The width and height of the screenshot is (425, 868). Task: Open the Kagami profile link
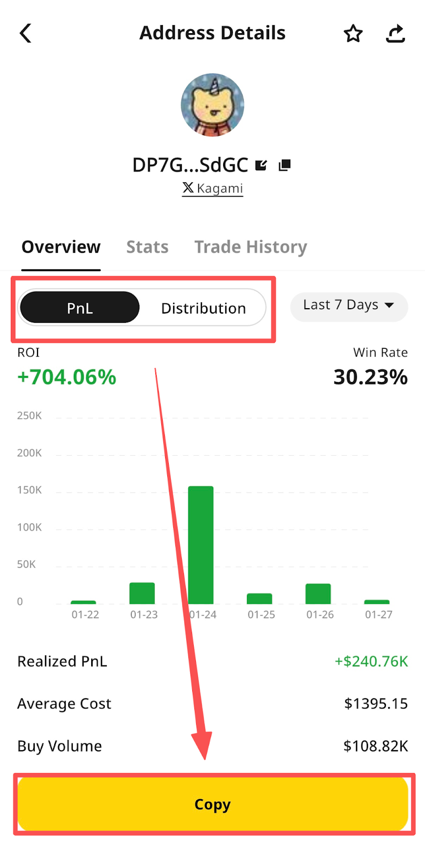pos(219,188)
